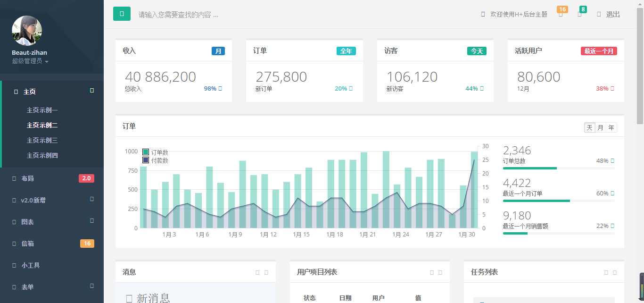Click the 最近一个月销售额 22% progress bar

pyautogui.click(x=559, y=233)
